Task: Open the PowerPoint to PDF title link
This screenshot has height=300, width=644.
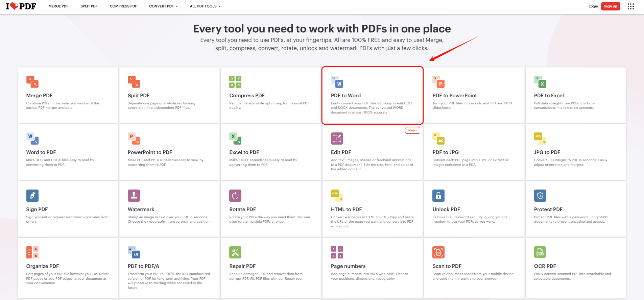Action: point(150,152)
